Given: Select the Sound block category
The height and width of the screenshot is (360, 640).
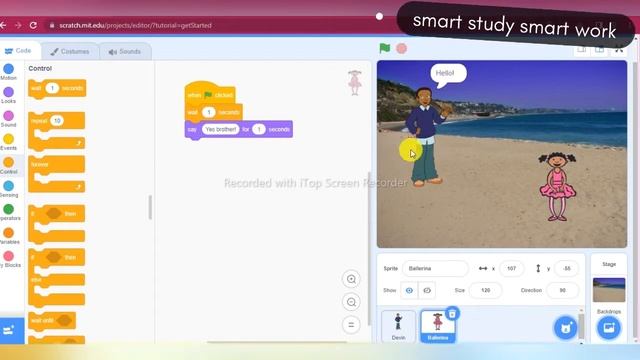Looking at the screenshot, I should (x=9, y=119).
